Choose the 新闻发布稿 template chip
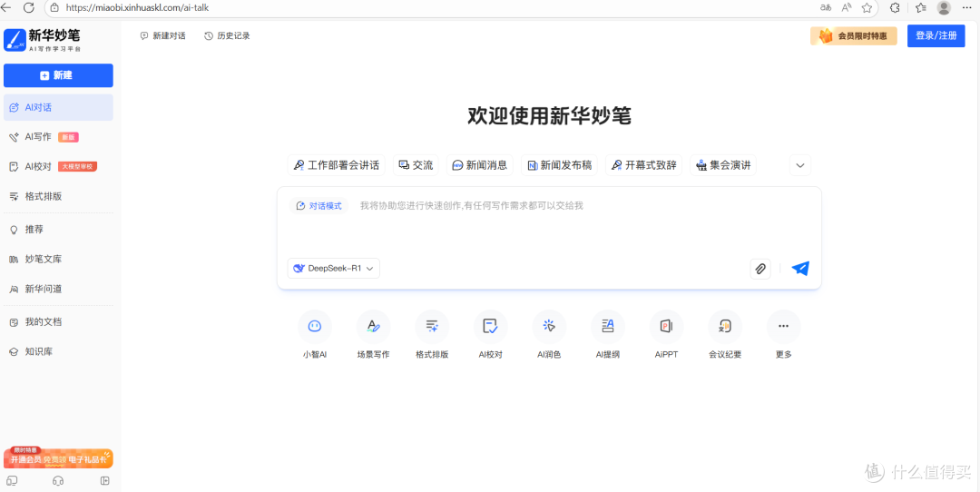This screenshot has height=492, width=980. pos(559,165)
